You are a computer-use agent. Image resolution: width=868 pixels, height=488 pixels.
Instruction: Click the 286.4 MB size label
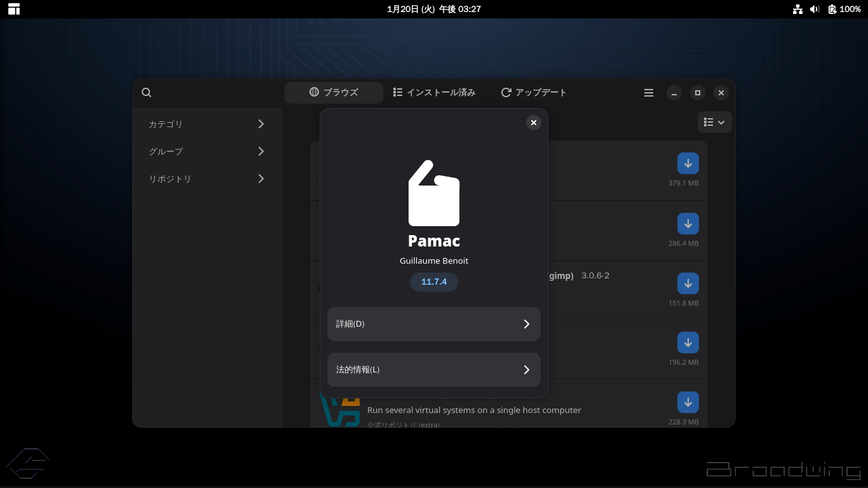coord(684,243)
